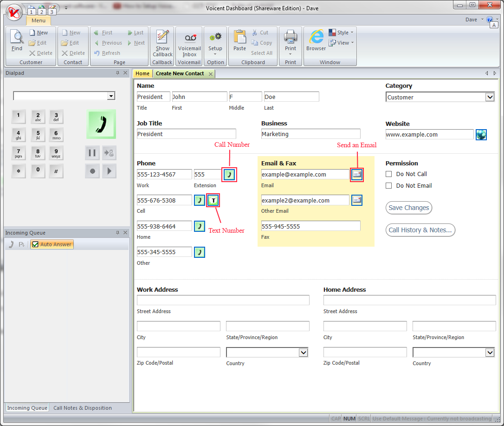The width and height of the screenshot is (504, 426).
Task: Click the Fax number input field
Action: (310, 226)
